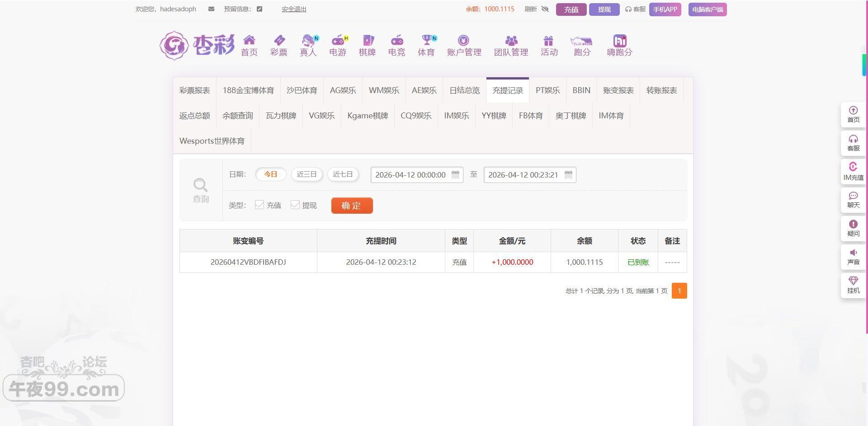Toggle the 充值 type checkbox

pyautogui.click(x=259, y=205)
